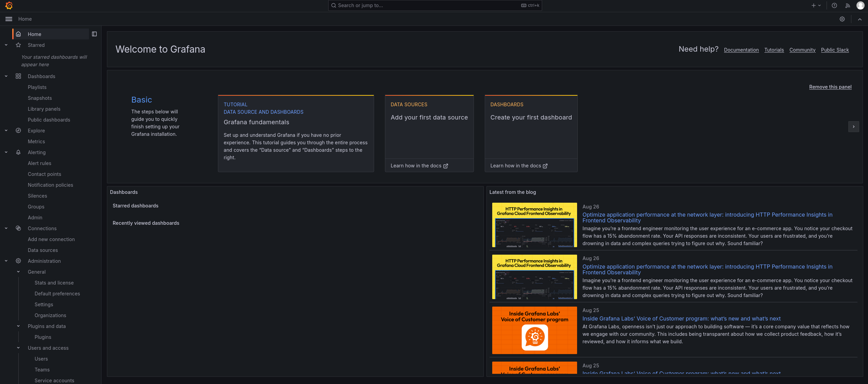Open the help question-mark icon
Viewport: 868px width, 384px height.
click(834, 5)
